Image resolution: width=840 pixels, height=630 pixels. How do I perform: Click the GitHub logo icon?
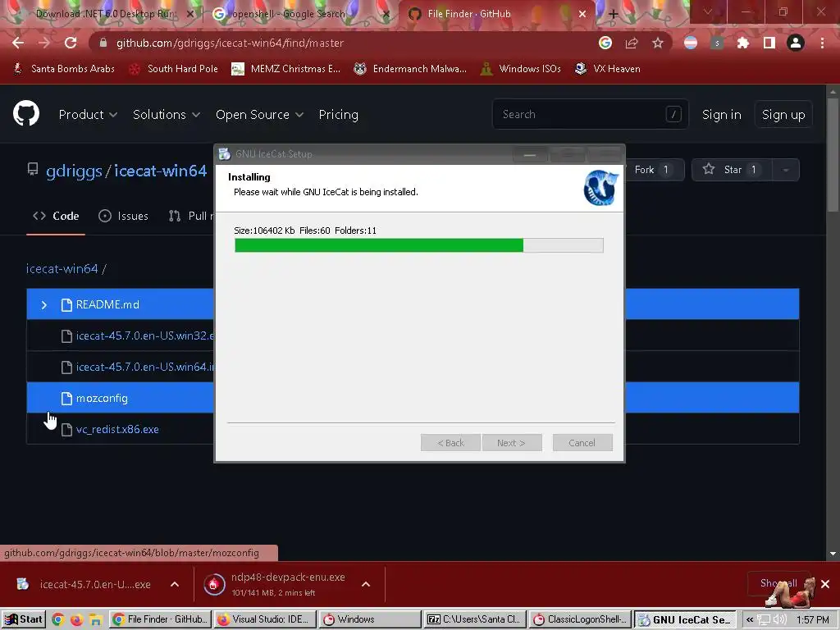(26, 113)
